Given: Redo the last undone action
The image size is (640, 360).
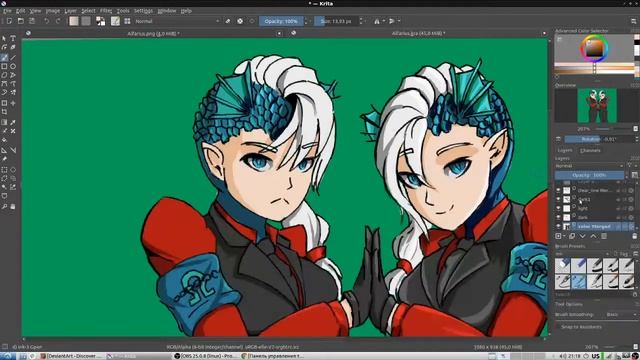Looking at the screenshot, I should (58, 21).
